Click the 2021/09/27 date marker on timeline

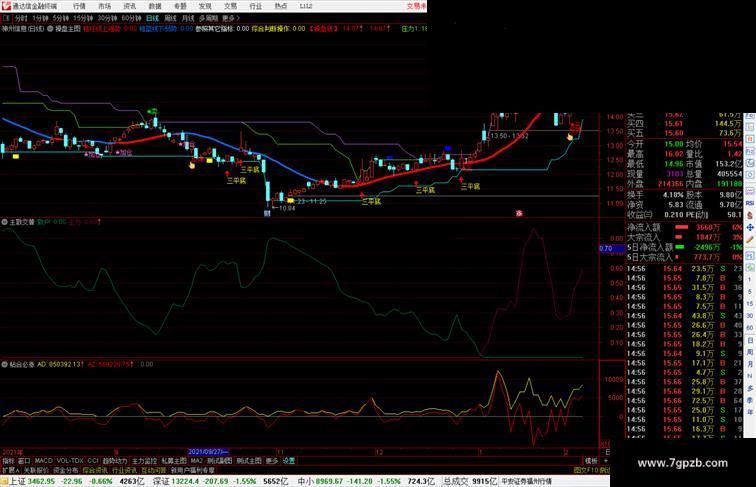(208, 452)
